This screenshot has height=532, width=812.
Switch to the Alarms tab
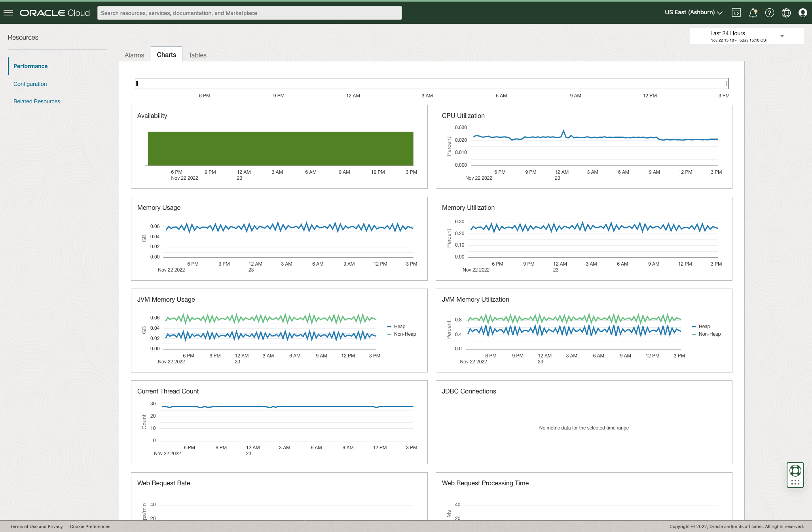[x=134, y=55]
